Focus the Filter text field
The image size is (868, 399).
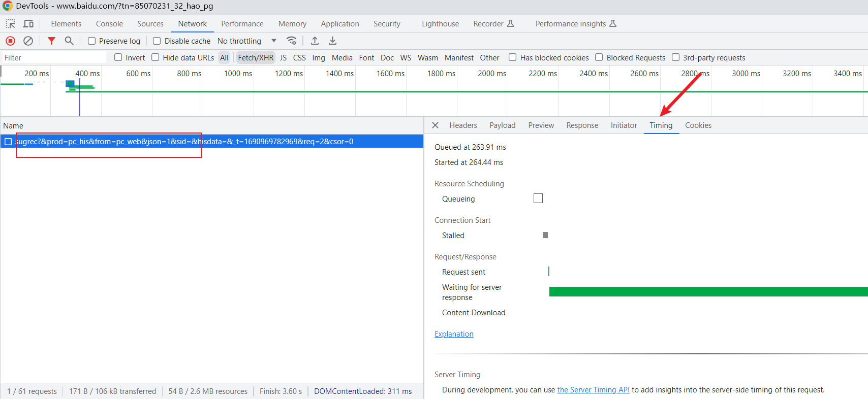(54, 58)
